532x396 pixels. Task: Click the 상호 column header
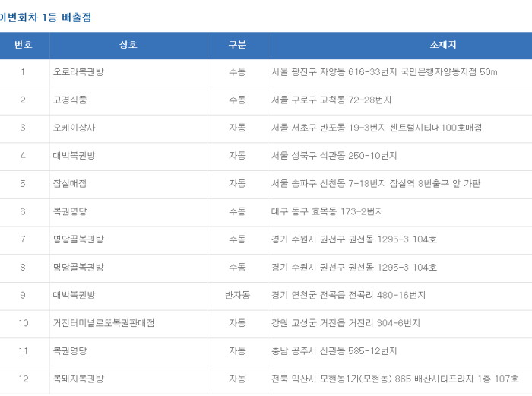pos(128,45)
